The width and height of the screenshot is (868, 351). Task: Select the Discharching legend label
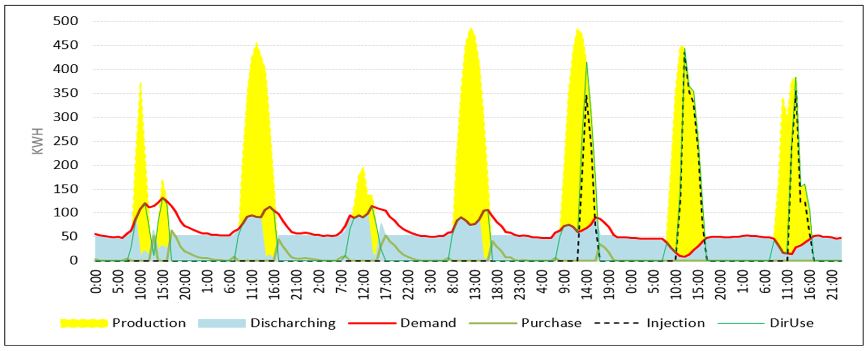click(293, 323)
